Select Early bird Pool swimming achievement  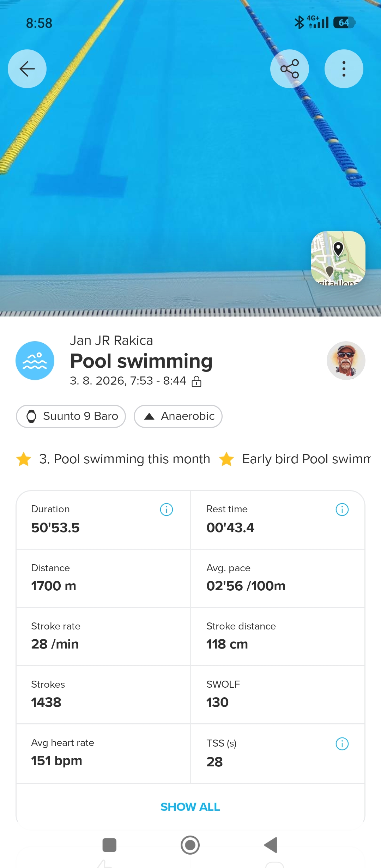click(295, 459)
